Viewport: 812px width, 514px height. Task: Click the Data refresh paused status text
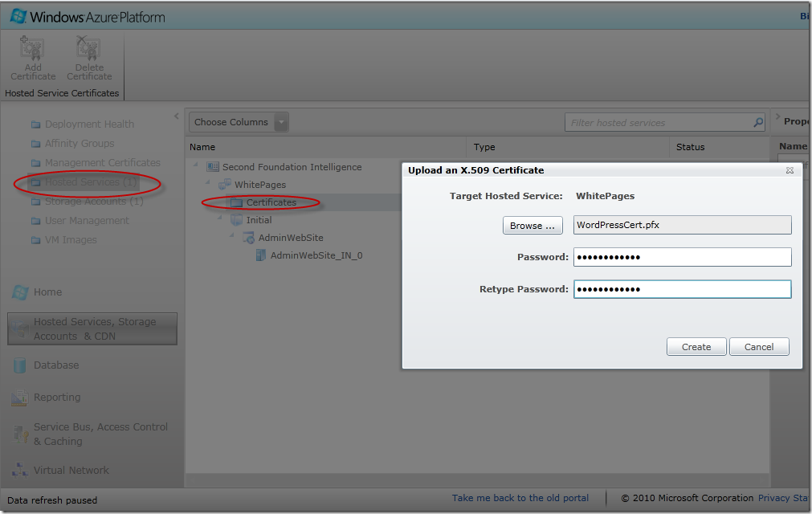point(52,500)
